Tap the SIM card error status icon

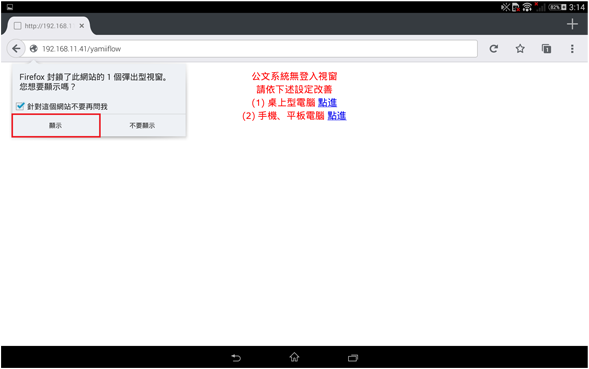pos(516,7)
